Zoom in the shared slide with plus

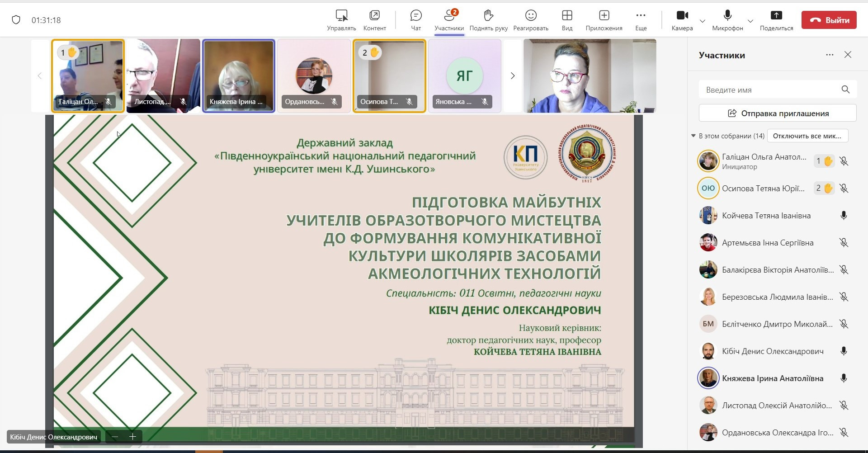coord(132,437)
